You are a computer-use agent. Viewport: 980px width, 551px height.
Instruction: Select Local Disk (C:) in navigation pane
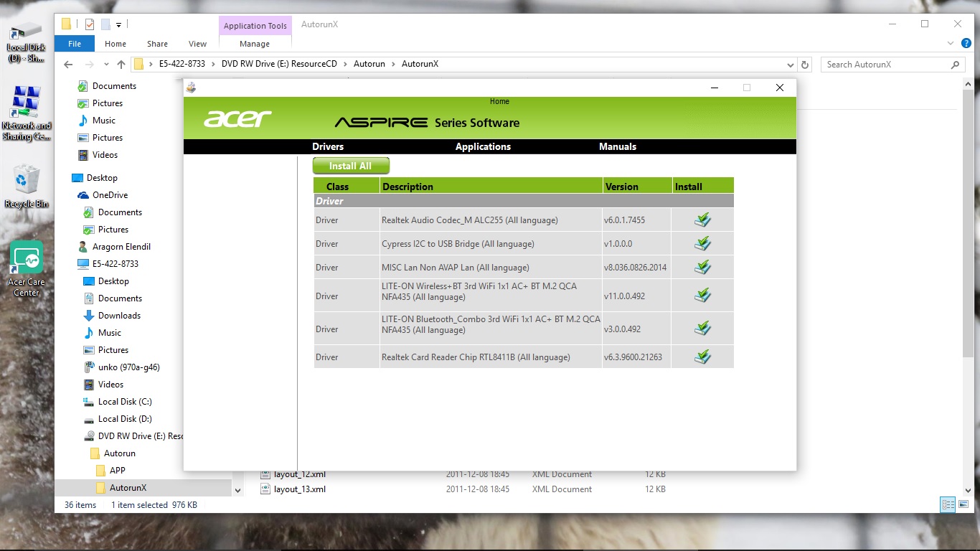[125, 402]
